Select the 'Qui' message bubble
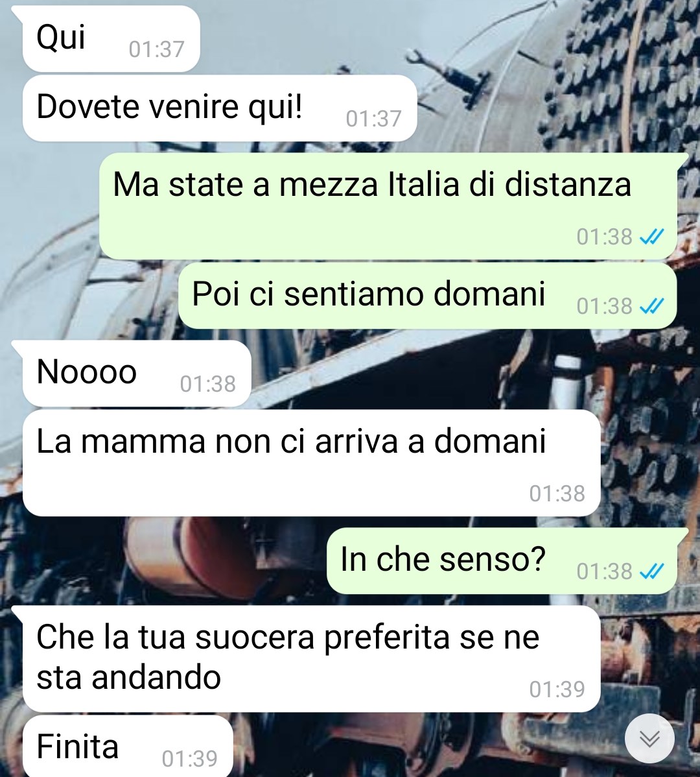This screenshot has height=777, width=700. [111, 39]
